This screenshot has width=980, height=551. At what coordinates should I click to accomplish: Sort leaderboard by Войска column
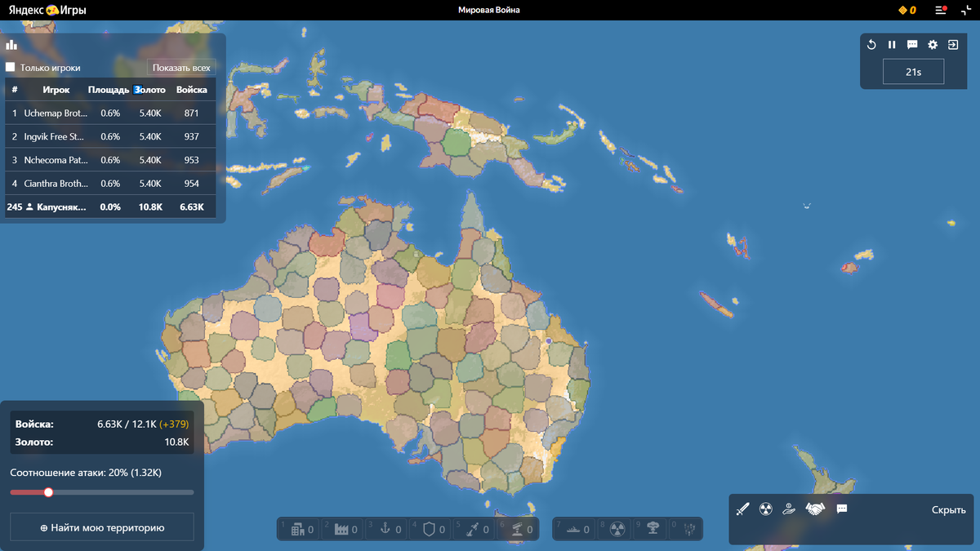(192, 90)
